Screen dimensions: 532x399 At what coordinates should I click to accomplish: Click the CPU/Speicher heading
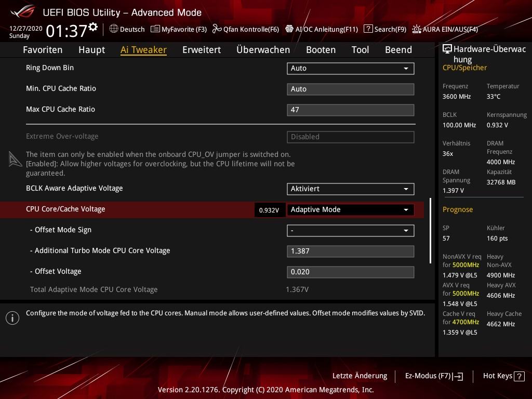pos(464,68)
